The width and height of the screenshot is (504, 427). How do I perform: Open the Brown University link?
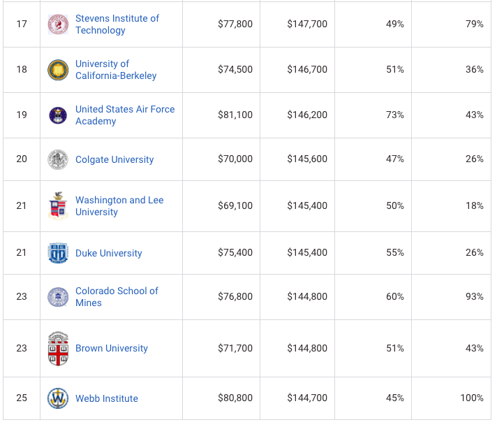(x=112, y=349)
